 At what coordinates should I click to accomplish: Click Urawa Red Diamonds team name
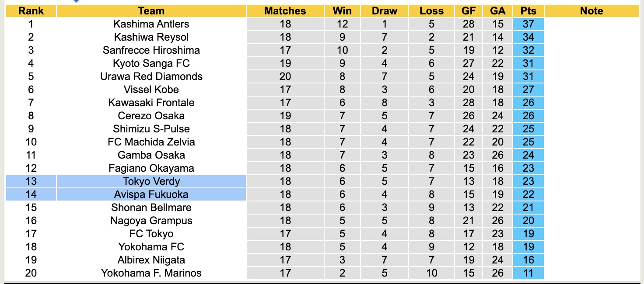[151, 76]
